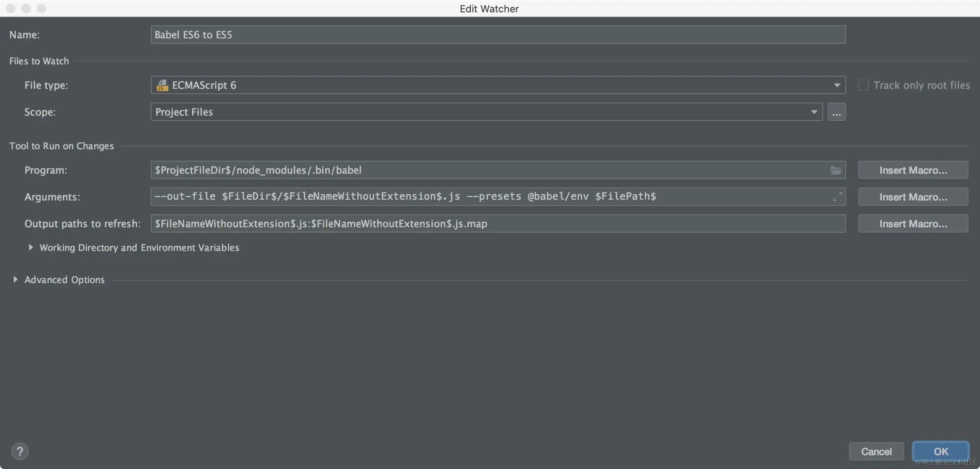Click the help question mark icon
This screenshot has height=469, width=980.
point(20,451)
